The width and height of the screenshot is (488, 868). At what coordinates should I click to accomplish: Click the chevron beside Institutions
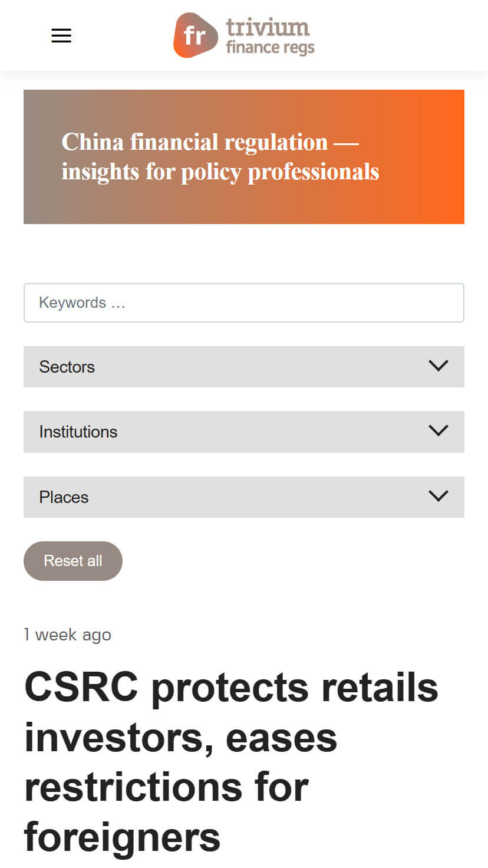pyautogui.click(x=438, y=431)
